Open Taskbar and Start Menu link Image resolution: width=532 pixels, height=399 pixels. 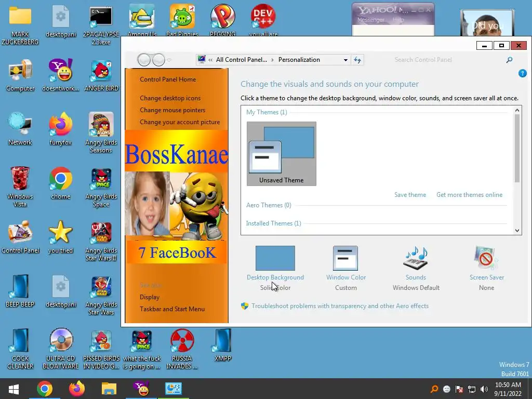click(172, 309)
